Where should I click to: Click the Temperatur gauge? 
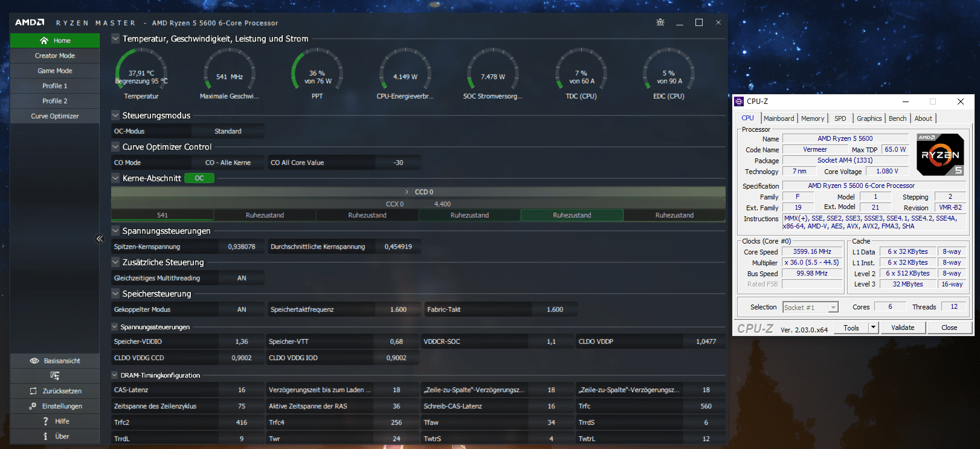coord(141,75)
